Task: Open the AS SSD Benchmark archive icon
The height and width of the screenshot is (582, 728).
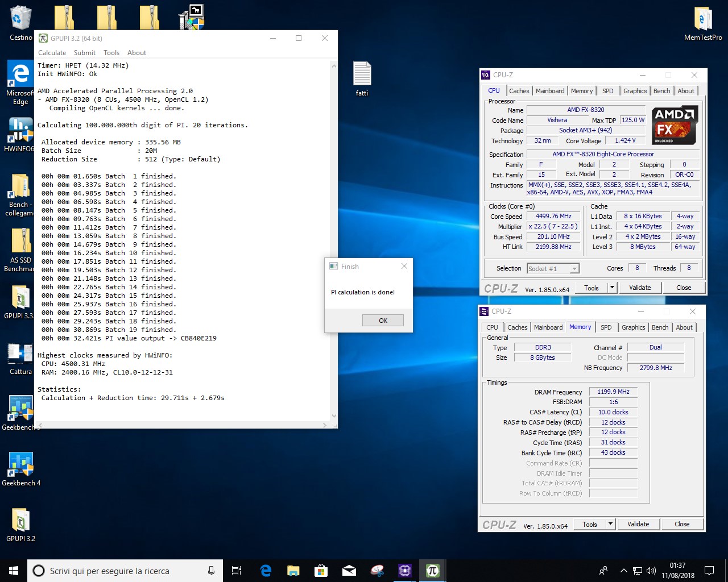Action: 20,250
